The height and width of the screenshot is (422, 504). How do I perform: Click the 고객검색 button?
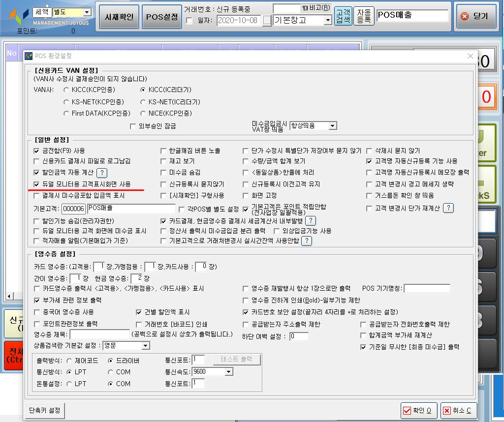343,16
